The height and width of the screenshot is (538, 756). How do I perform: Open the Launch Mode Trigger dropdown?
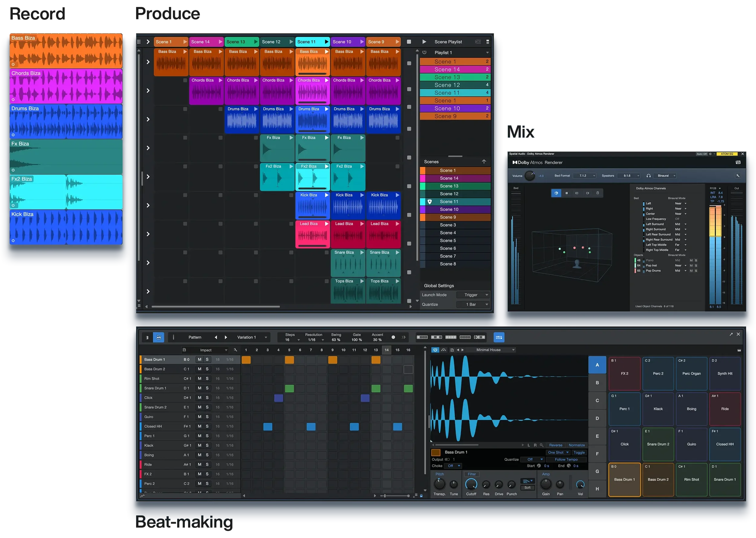pos(473,295)
